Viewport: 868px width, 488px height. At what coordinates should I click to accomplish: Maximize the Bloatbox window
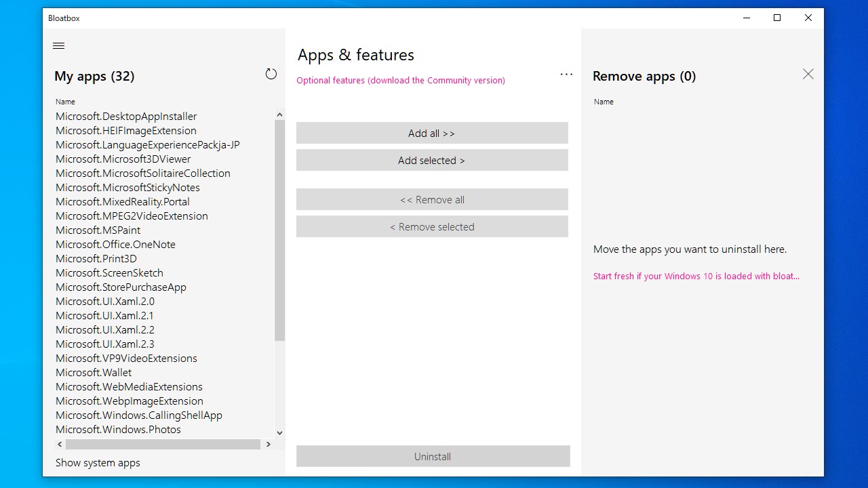click(777, 18)
